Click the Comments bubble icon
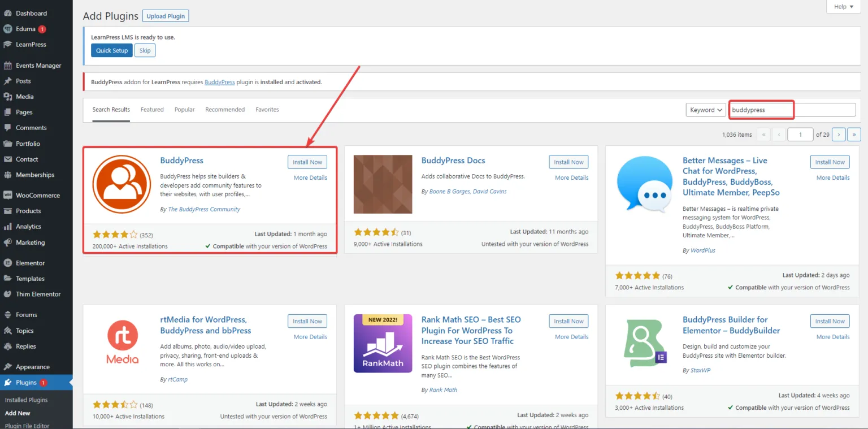 (x=8, y=128)
